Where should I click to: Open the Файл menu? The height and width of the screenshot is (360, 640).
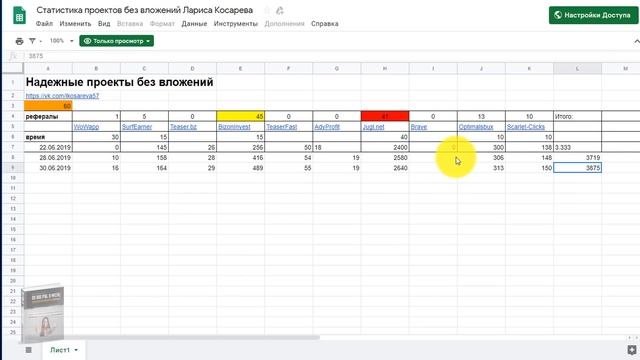44,24
